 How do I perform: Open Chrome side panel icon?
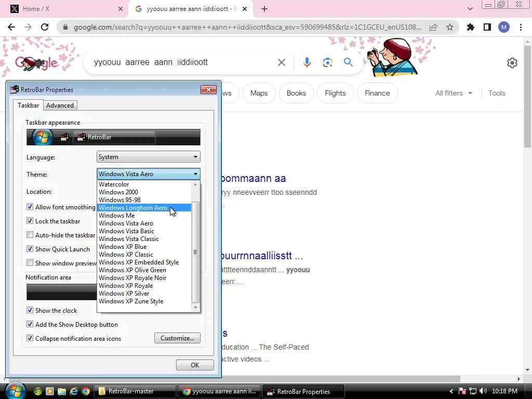[487, 27]
